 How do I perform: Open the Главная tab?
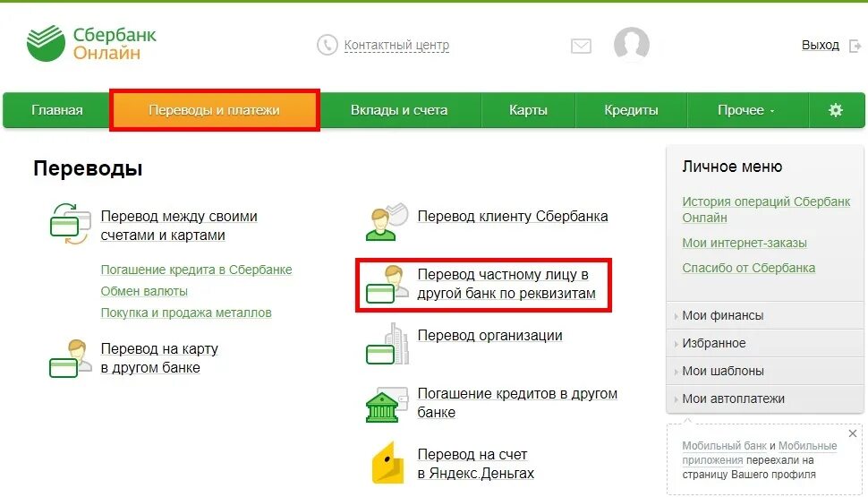[56, 110]
